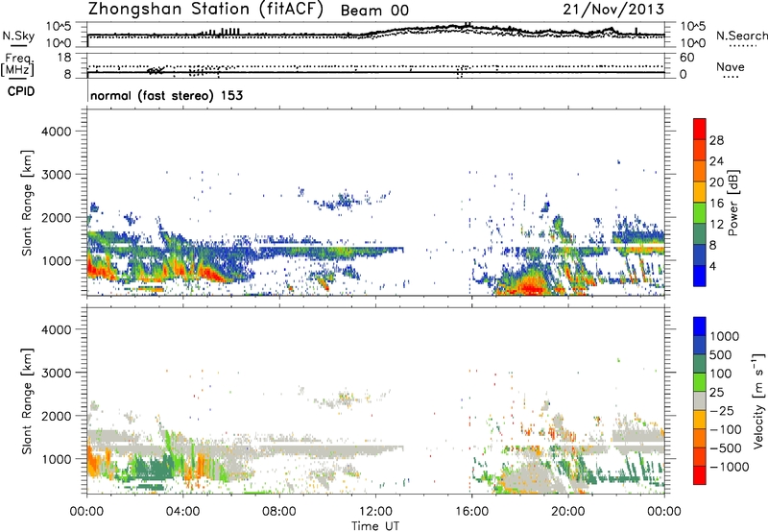
Task: Click the '20:00' time tick label
Action: [x=568, y=512]
